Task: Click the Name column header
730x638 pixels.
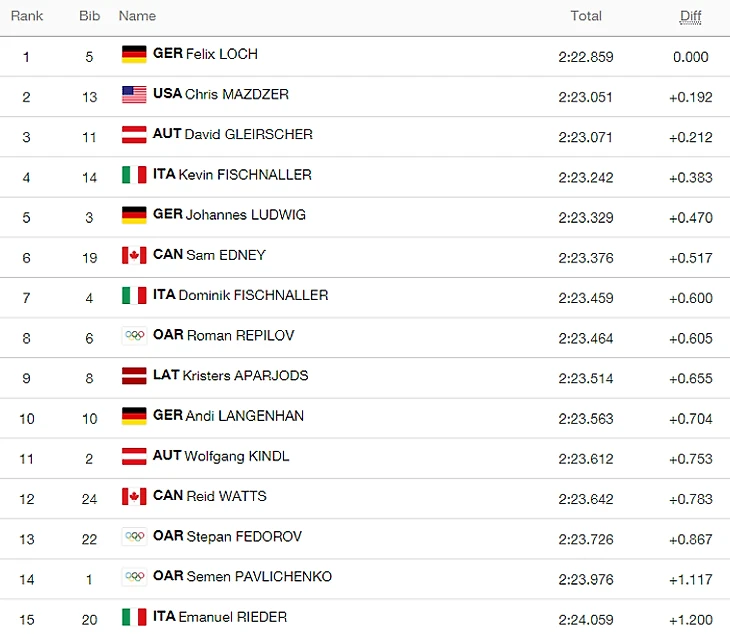Action: [137, 16]
